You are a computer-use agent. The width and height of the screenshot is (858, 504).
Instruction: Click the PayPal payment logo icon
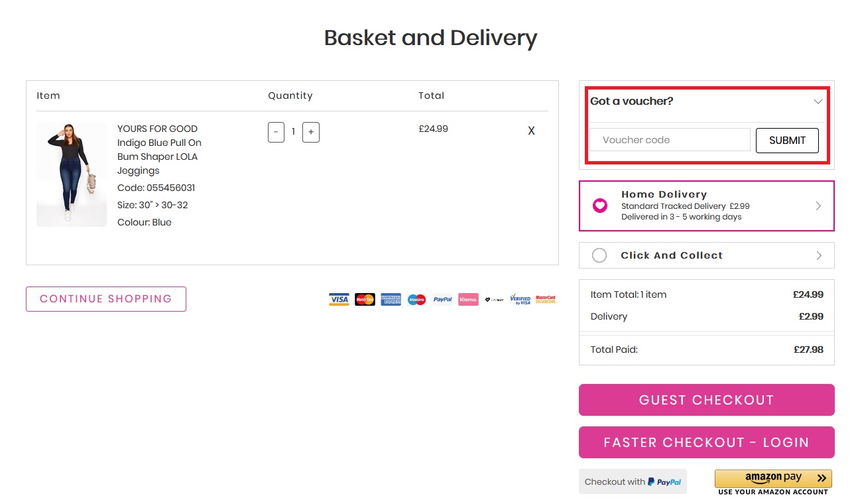pos(442,300)
